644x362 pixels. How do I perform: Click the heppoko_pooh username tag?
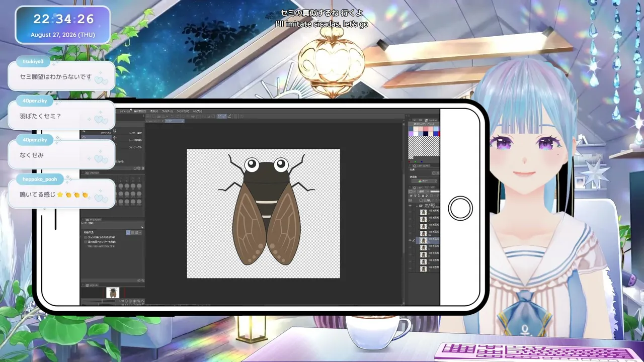click(40, 179)
